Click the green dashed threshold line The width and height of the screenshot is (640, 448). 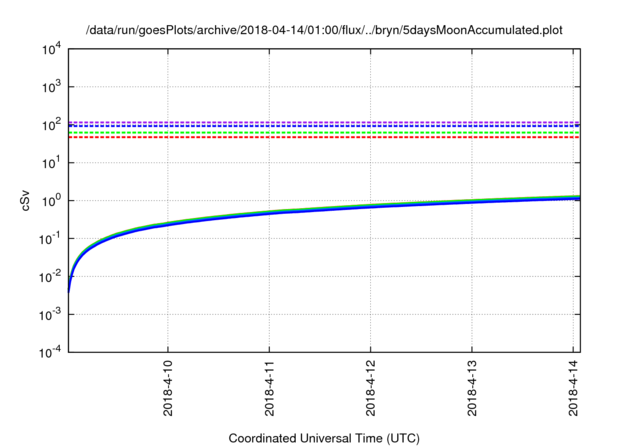(324, 133)
